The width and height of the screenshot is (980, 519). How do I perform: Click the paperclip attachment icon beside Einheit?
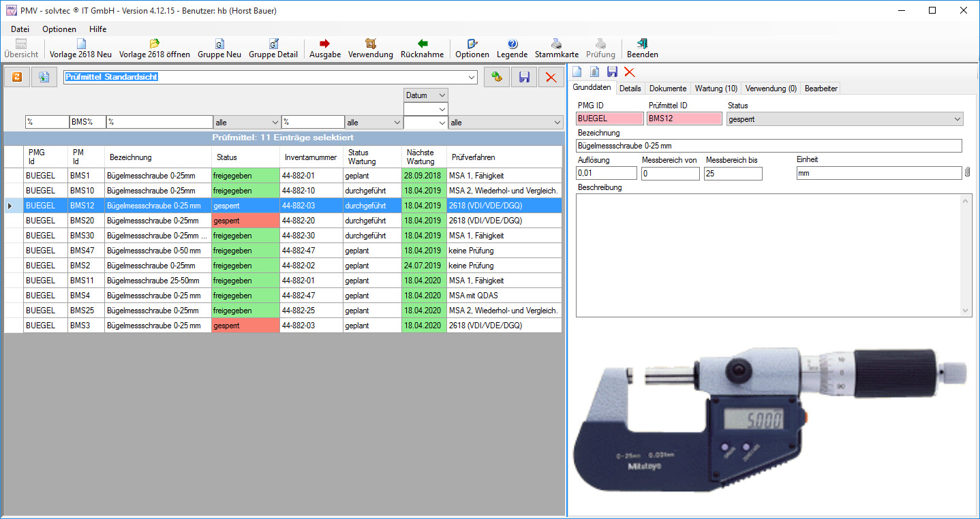coord(968,173)
